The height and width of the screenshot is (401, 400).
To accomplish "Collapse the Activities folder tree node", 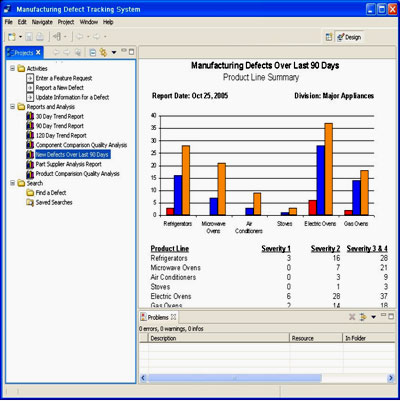I will 13,68.
